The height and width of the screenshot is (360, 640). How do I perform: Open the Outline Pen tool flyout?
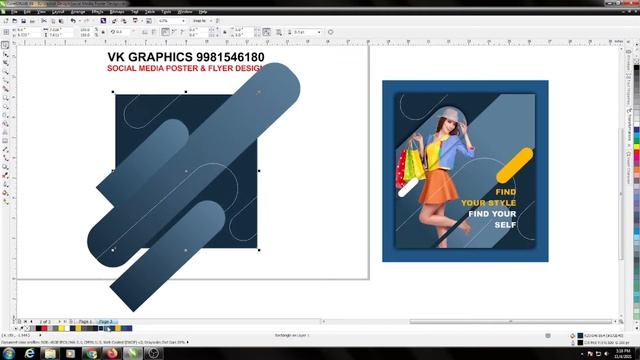pyautogui.click(x=5, y=184)
